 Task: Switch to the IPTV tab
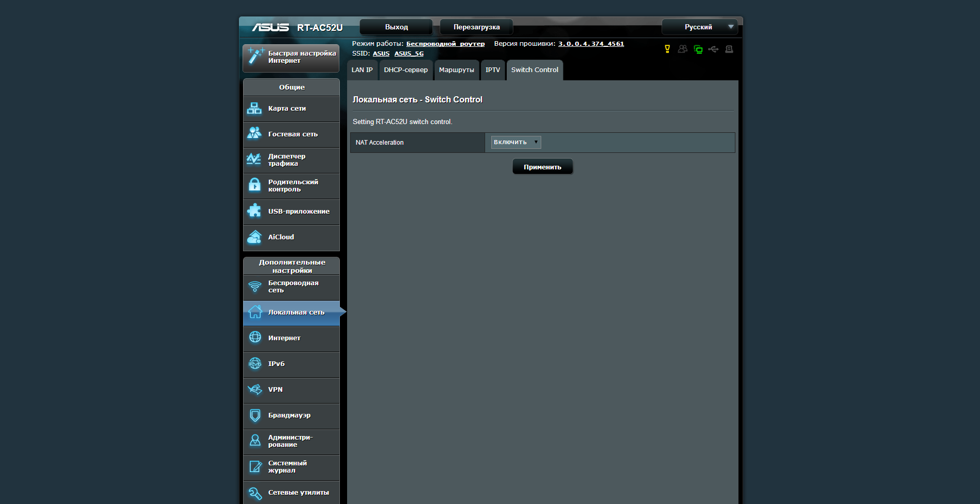click(x=493, y=70)
